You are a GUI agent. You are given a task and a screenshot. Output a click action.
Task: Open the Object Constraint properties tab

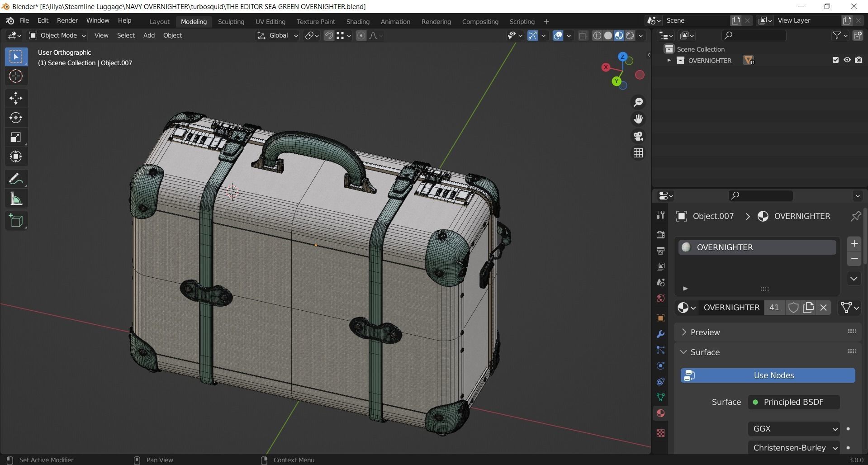click(660, 382)
